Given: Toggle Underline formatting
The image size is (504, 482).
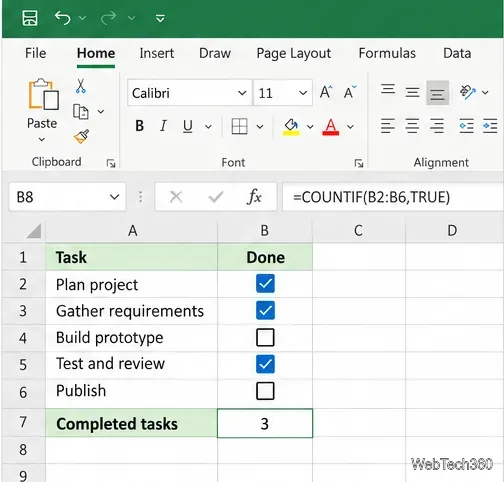Looking at the screenshot, I should (x=188, y=126).
